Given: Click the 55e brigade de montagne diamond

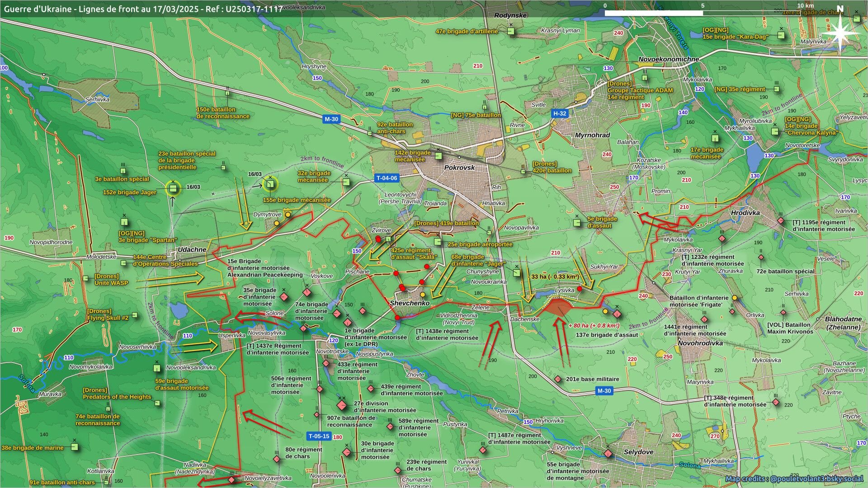Looking at the screenshot, I should pyautogui.click(x=608, y=453).
